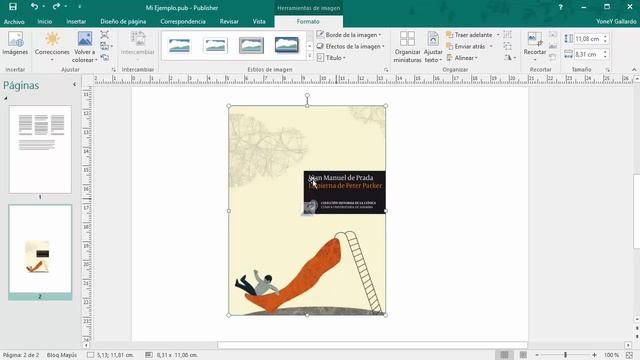Click the Recortar crop tool
Viewport: 640px width, 360px height.
535,47
